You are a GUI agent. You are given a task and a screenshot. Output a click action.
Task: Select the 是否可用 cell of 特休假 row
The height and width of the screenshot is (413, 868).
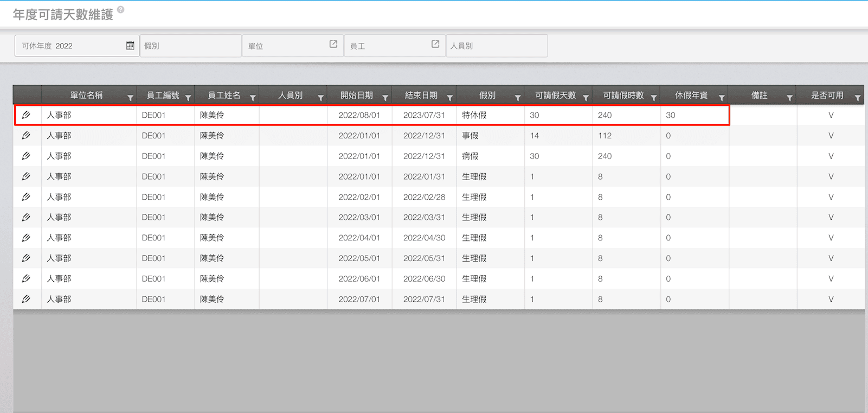831,115
